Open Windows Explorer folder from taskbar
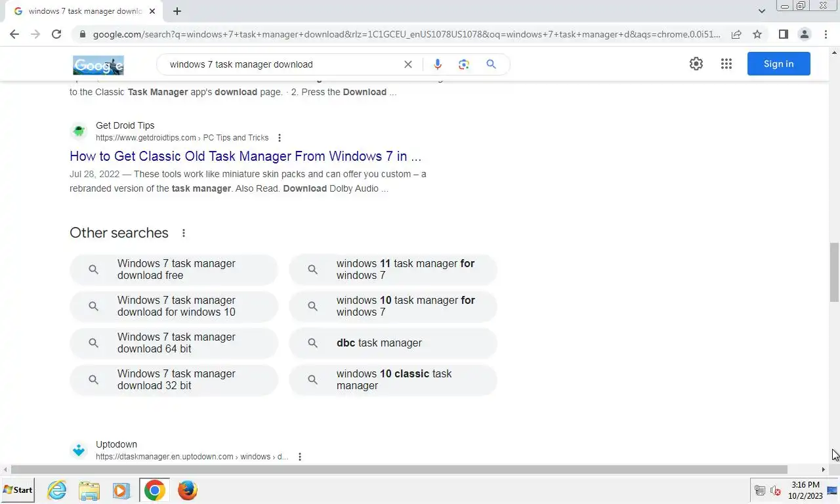Image resolution: width=840 pixels, height=504 pixels. click(x=89, y=490)
